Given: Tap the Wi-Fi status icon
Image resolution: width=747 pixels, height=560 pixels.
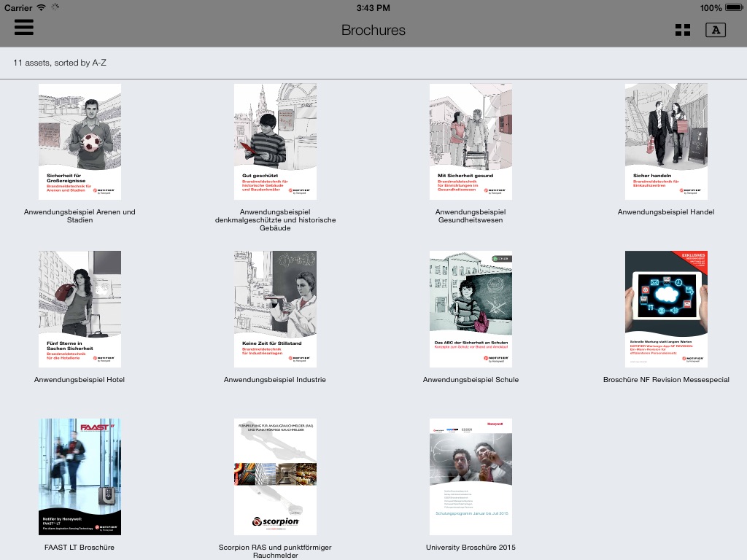Looking at the screenshot, I should 42,7.
